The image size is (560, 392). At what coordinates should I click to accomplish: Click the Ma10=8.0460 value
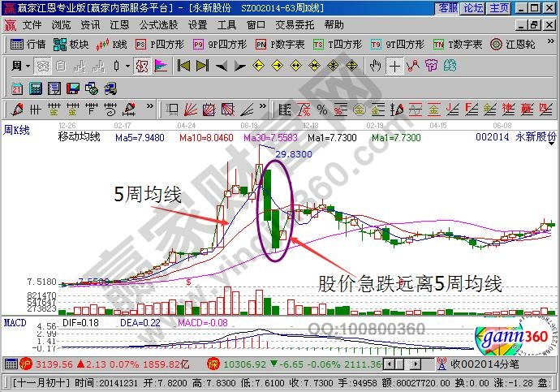click(x=206, y=138)
